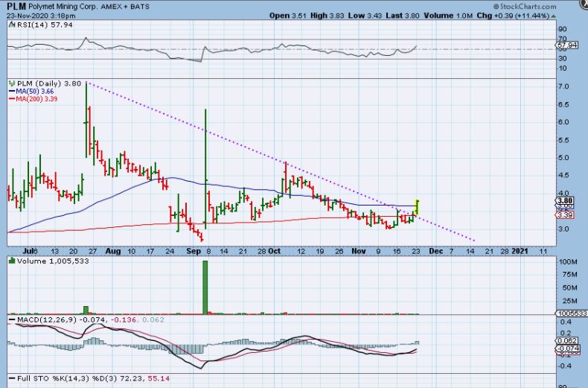Click the 0.062 MACD histogram axis tag
Screen dimensions: 588x388
tap(567, 341)
